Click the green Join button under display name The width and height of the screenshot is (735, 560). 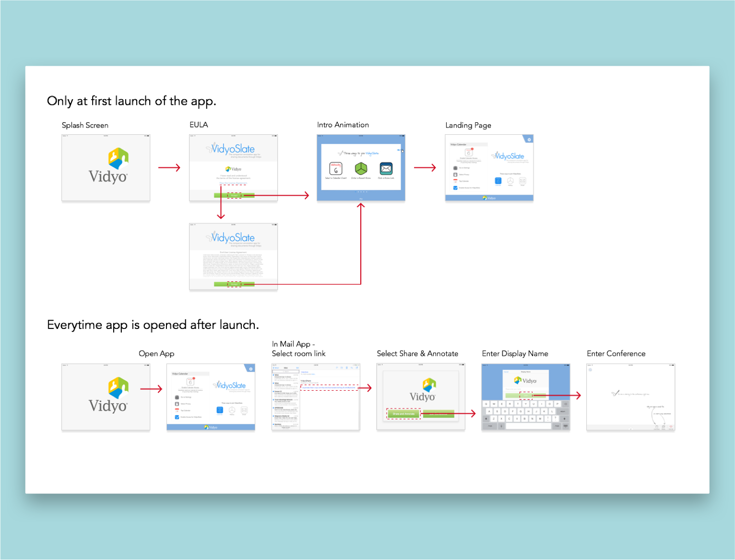(526, 396)
